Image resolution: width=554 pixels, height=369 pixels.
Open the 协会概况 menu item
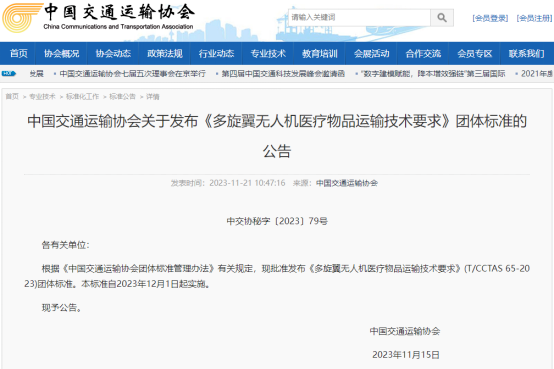61,53
